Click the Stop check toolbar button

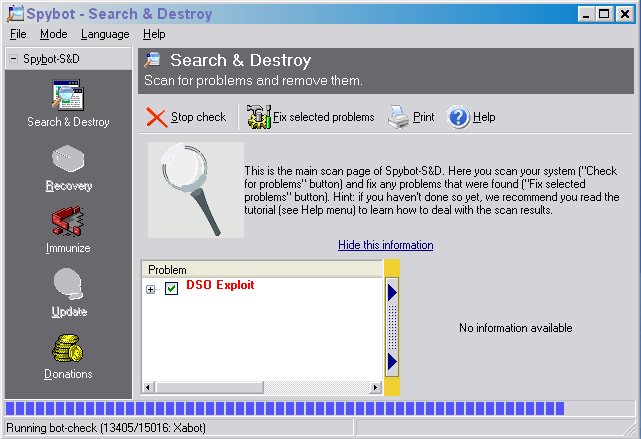point(187,117)
